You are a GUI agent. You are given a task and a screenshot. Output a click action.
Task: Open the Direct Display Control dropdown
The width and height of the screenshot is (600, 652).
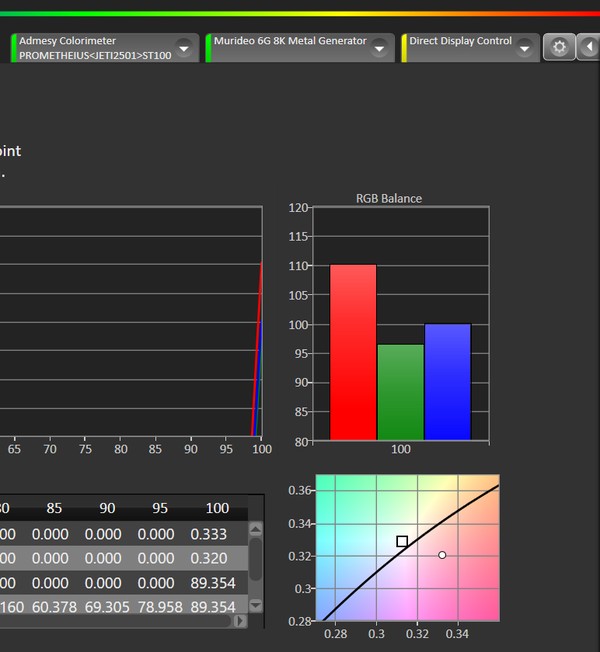pyautogui.click(x=524, y=48)
